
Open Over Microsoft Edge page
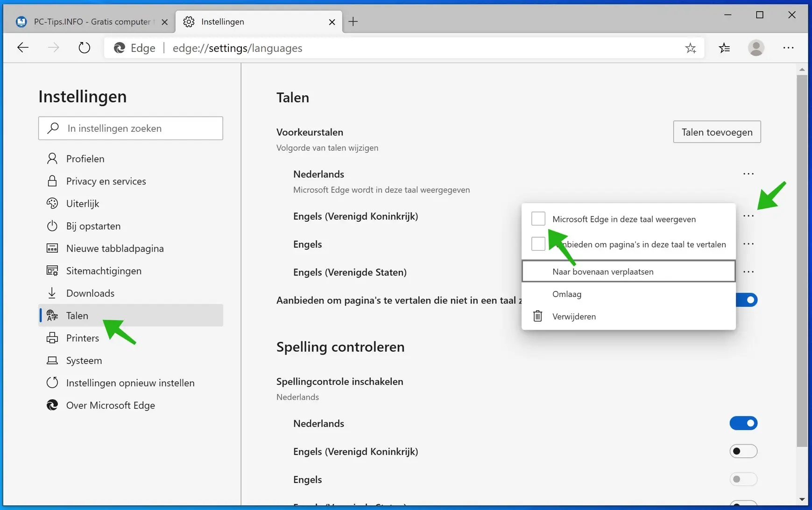131,405
